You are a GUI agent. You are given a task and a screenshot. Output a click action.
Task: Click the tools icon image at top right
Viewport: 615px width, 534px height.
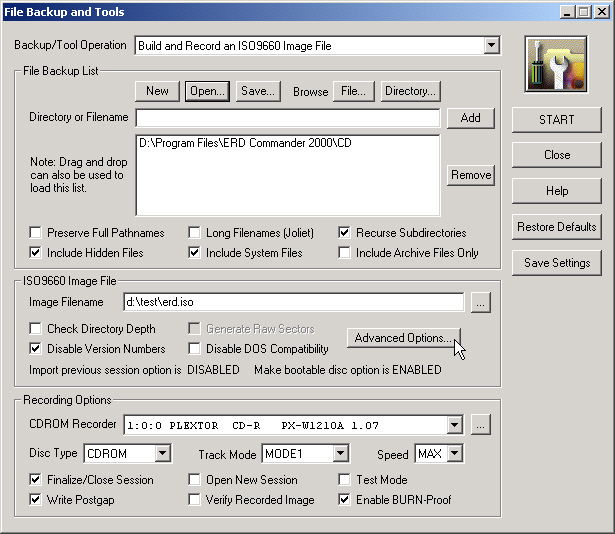557,64
